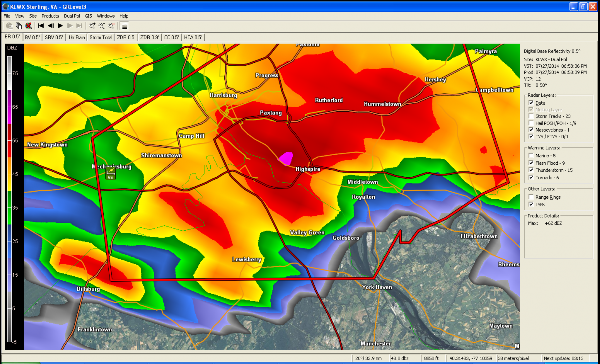The height and width of the screenshot is (364, 600).
Task: Open the Help menu
Action: coord(124,16)
